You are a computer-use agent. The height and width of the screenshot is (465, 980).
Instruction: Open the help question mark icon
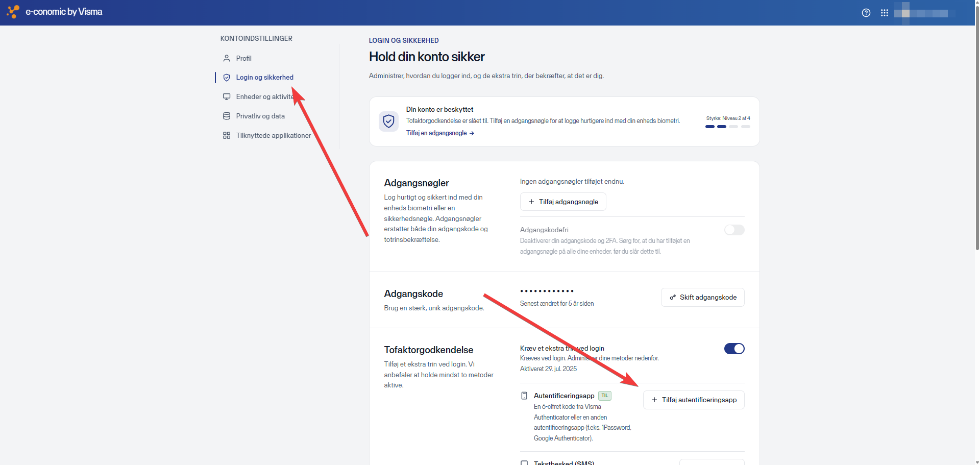[x=866, y=13]
